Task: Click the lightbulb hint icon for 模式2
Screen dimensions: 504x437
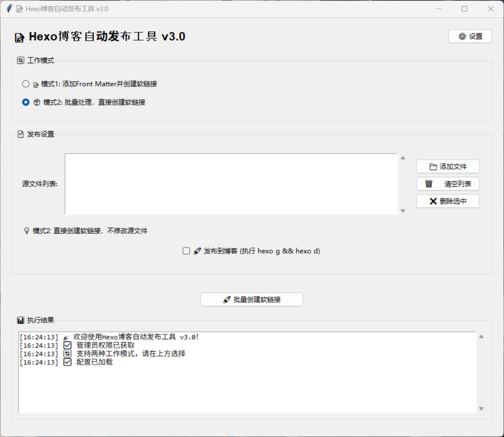Action: click(26, 231)
